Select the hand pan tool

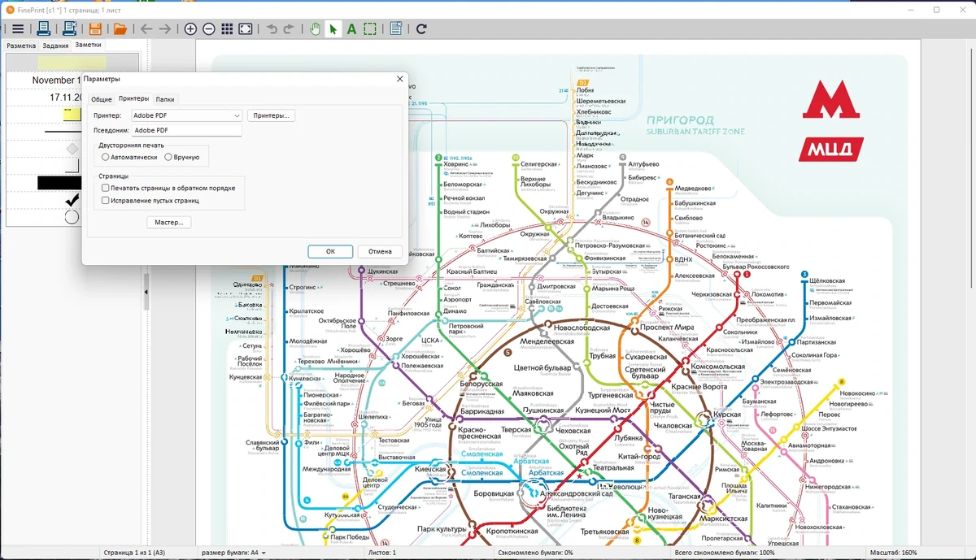[315, 29]
